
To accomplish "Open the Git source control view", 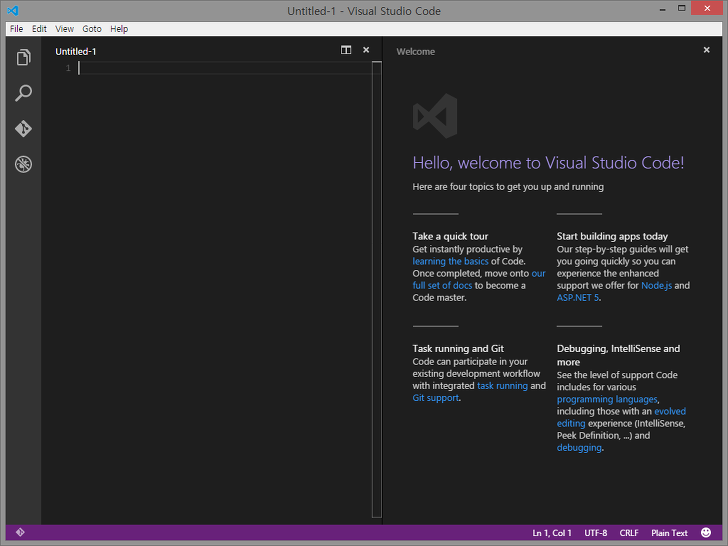I will pyautogui.click(x=23, y=129).
